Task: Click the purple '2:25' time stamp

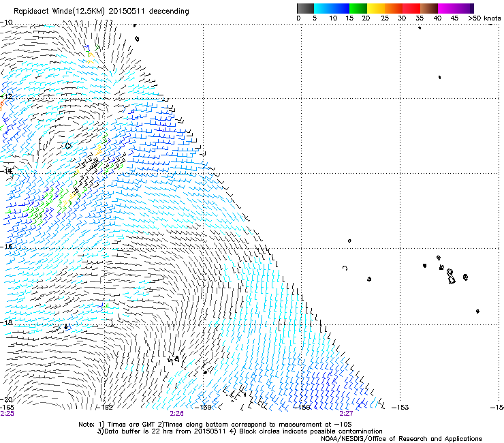Action: pyautogui.click(x=7, y=414)
